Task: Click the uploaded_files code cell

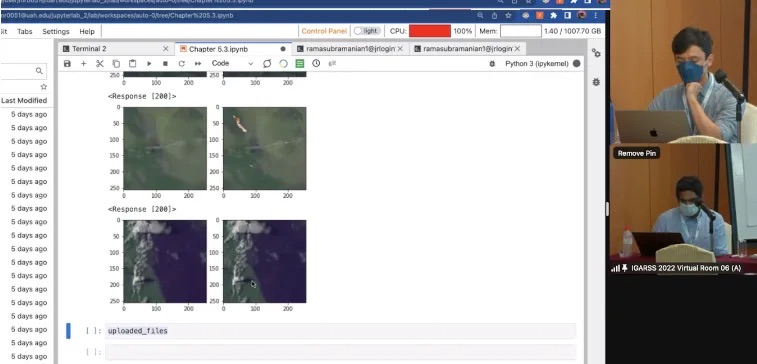Action: pyautogui.click(x=341, y=331)
